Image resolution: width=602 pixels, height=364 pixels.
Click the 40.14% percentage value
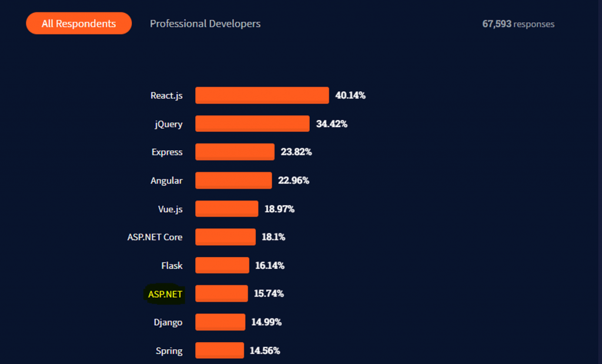pos(352,95)
